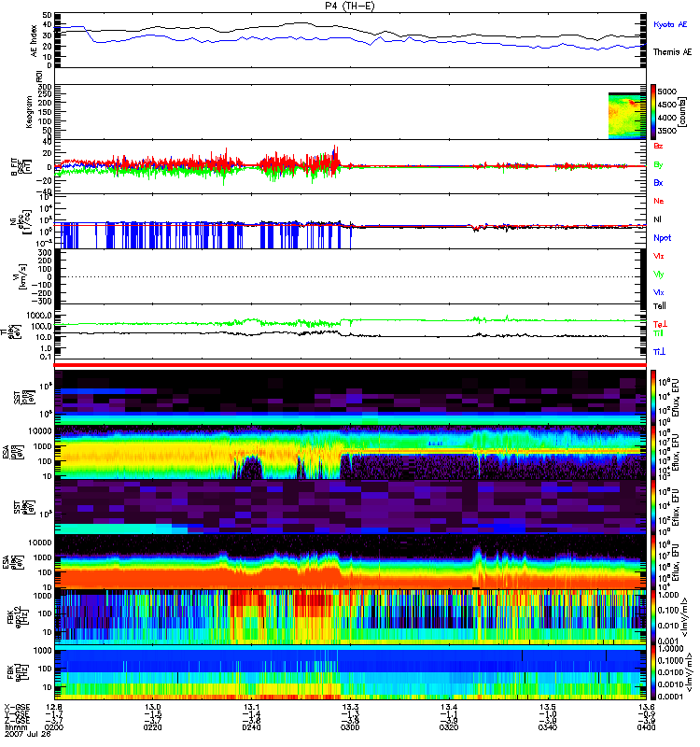Click the ESA electrons Eflux color bar
Screen dimensions: 700x747
coord(653,562)
